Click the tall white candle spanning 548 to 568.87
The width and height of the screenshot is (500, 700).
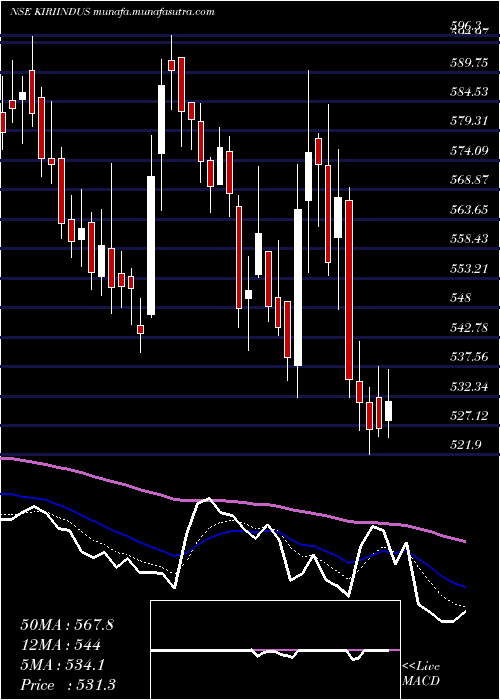(x=151, y=246)
